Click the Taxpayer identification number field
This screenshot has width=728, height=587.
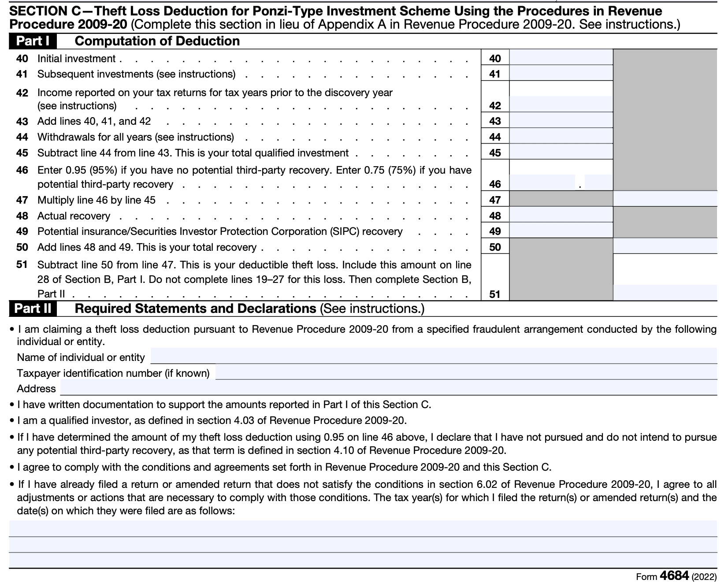[466, 372]
